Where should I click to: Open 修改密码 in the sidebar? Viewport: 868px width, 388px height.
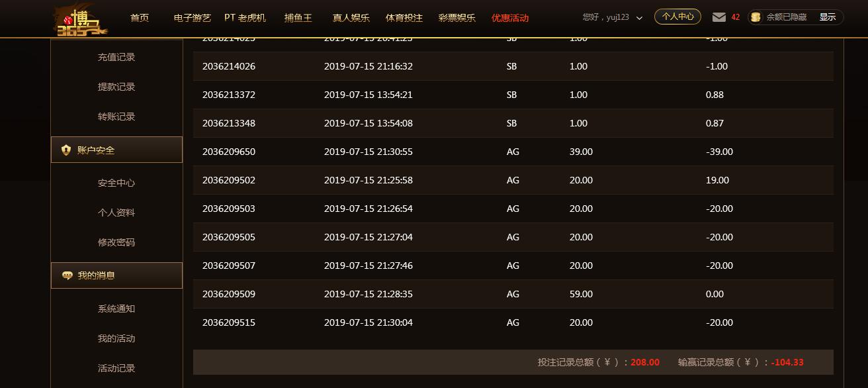click(116, 242)
